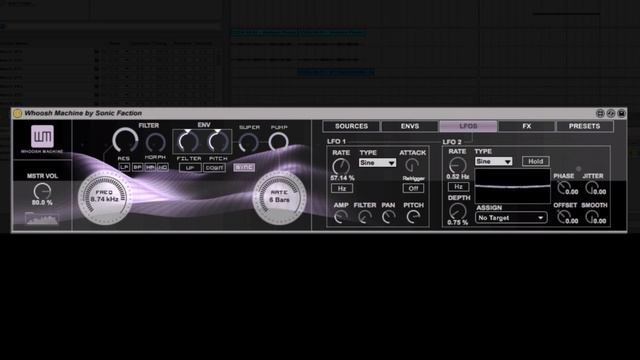Select the BP filter type
This screenshot has height=360, width=640.
[x=137, y=167]
